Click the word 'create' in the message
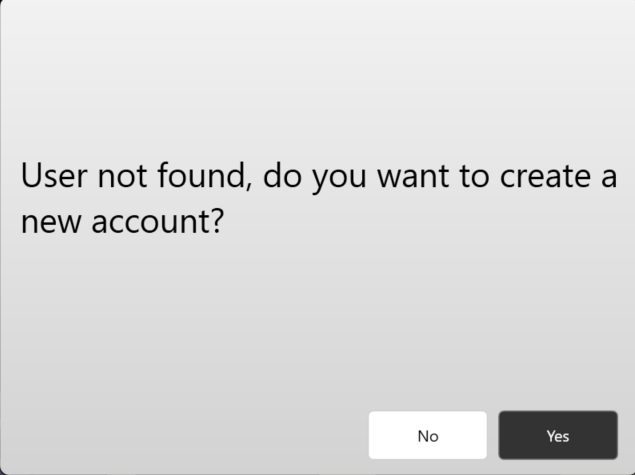 click(x=545, y=177)
